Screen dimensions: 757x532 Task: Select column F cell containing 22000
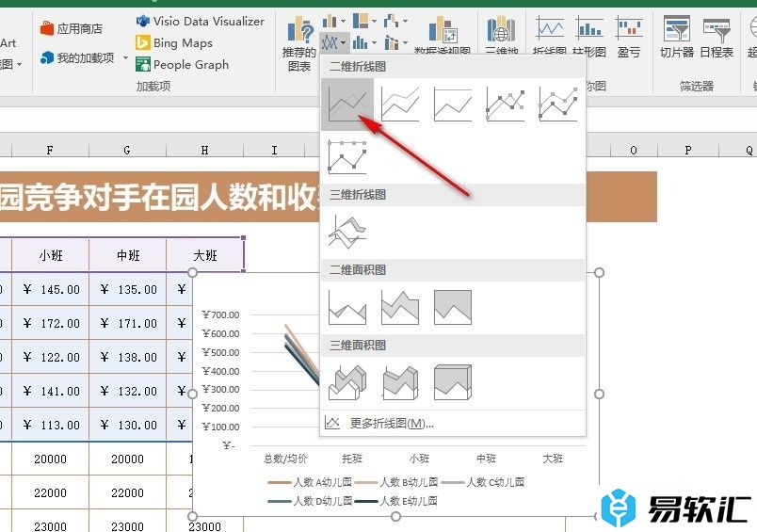pyautogui.click(x=50, y=492)
